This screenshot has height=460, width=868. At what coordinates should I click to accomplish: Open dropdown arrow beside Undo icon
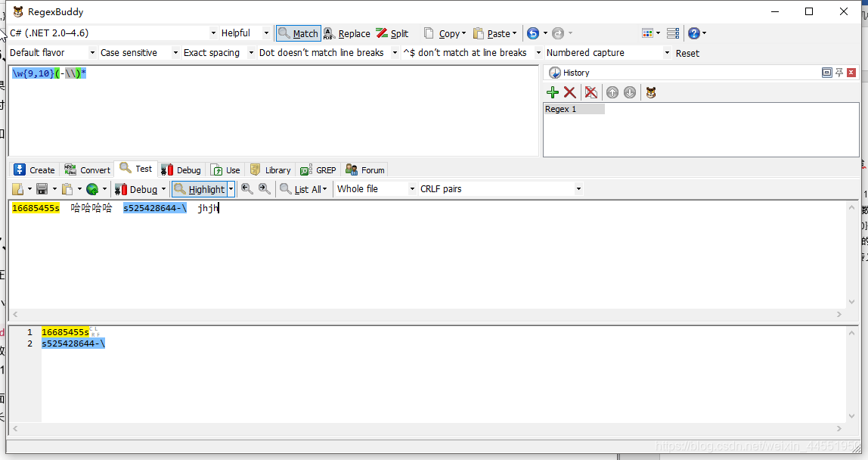(544, 33)
